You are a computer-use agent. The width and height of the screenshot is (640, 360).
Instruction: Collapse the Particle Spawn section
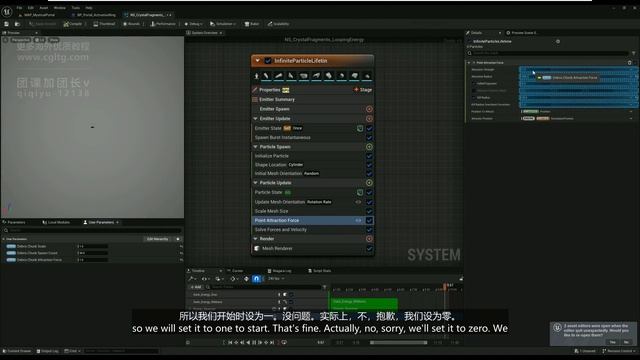click(x=256, y=147)
